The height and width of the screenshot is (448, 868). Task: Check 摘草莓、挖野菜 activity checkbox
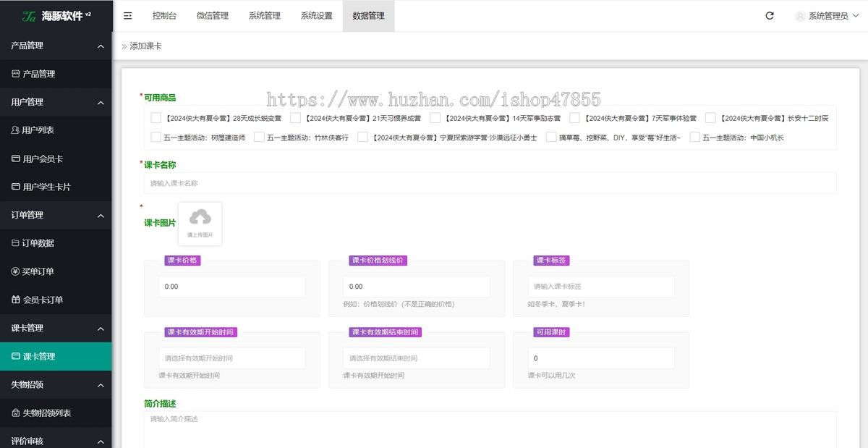[552, 137]
